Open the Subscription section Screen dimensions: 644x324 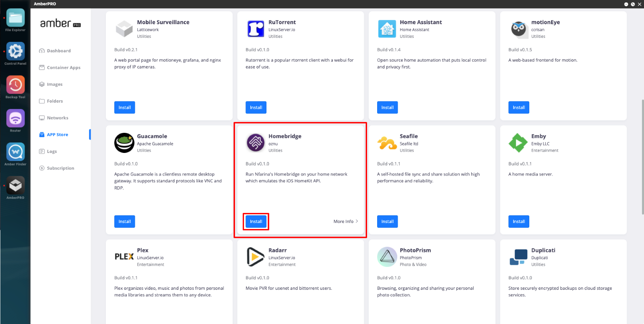(60, 168)
